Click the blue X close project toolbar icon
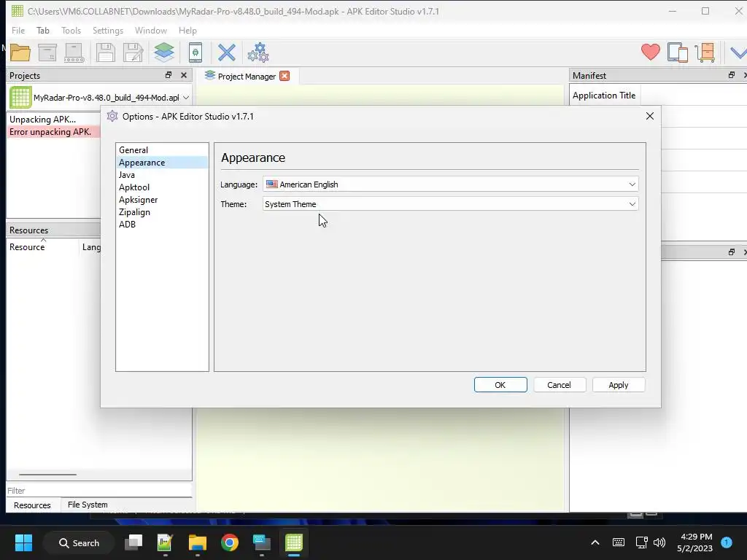Screen dimensions: 747x560 click(x=227, y=52)
